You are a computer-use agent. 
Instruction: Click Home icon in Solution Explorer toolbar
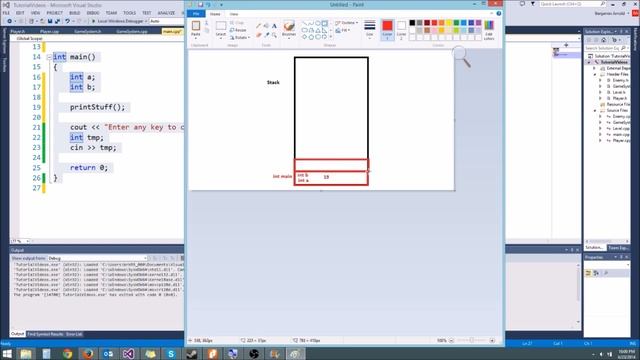click(x=604, y=40)
